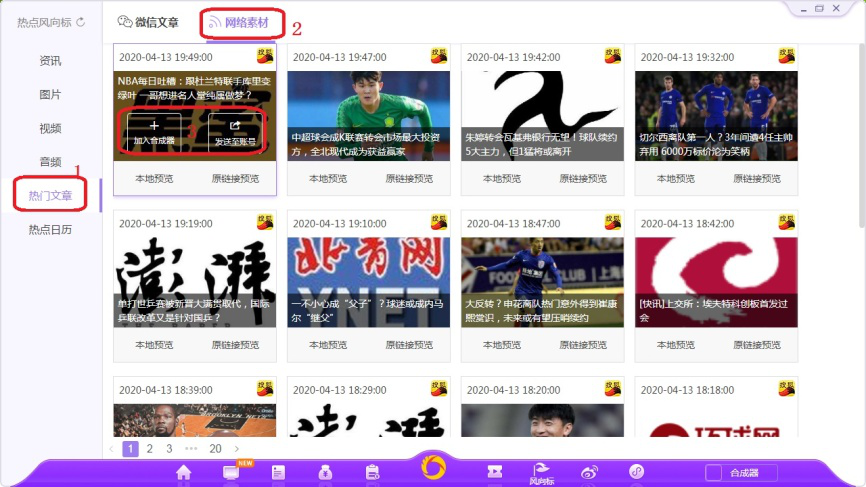Click timestamp 2020-04-13 18:18:00
866x487 pixels.
pyautogui.click(x=688, y=390)
